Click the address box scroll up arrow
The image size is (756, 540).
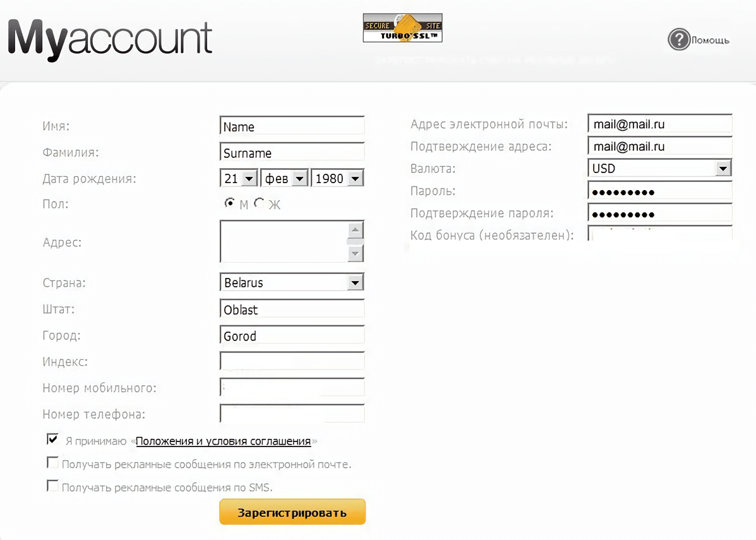click(356, 230)
